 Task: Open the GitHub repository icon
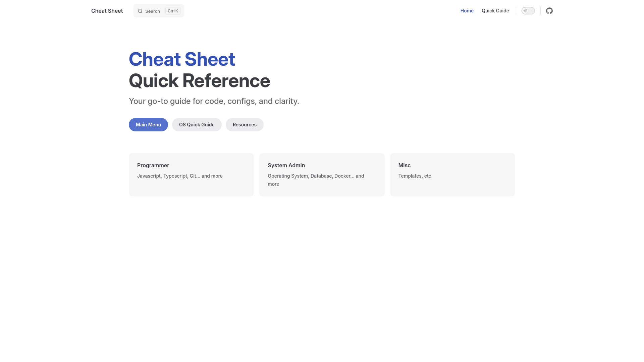click(549, 11)
